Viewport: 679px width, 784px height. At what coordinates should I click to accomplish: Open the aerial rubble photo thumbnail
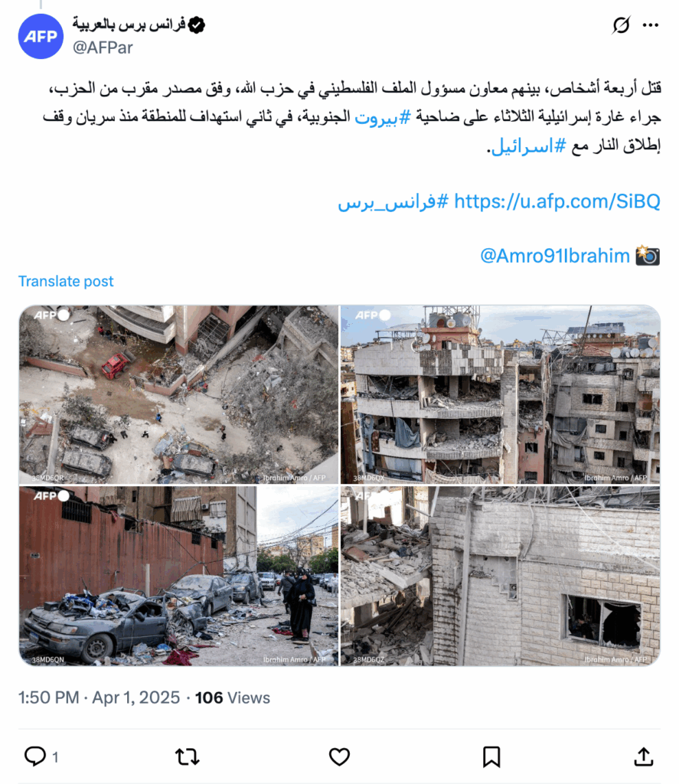tap(178, 394)
